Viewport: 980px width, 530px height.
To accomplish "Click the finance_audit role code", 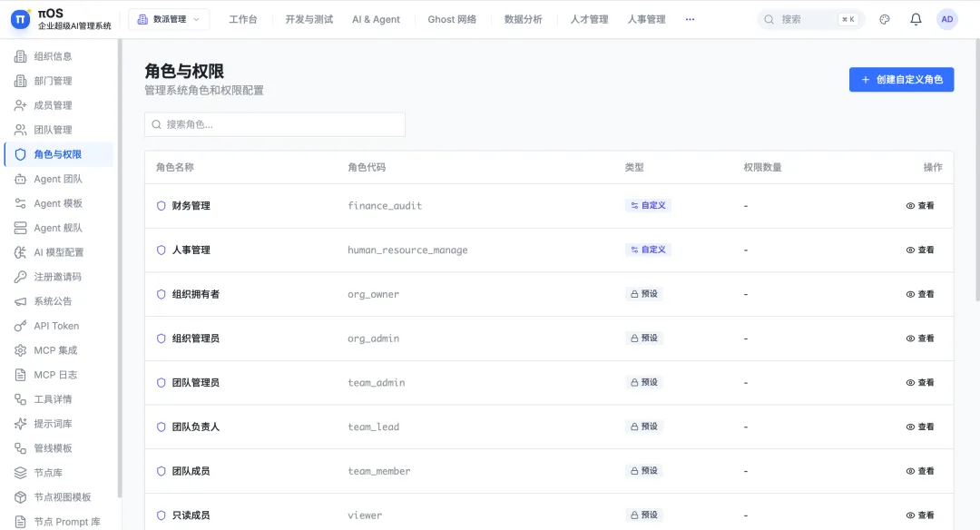I will pyautogui.click(x=385, y=206).
